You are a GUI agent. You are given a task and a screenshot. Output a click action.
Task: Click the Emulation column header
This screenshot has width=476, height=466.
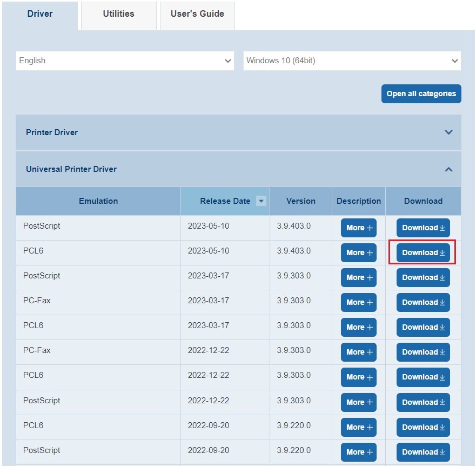98,201
